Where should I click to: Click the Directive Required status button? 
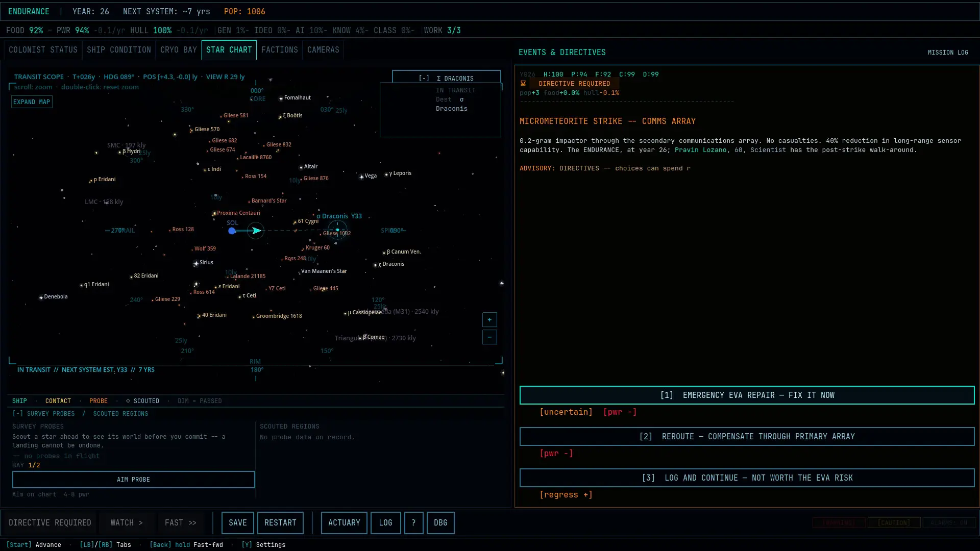50,523
